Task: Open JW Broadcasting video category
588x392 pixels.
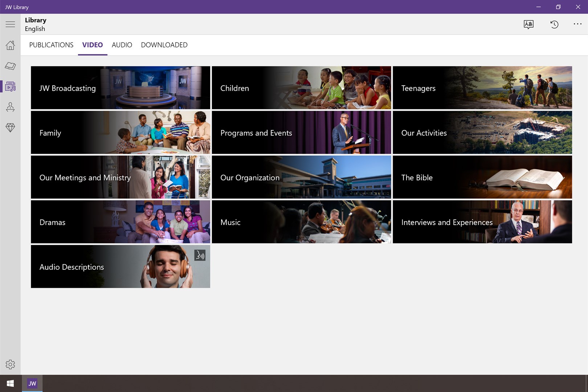Action: point(121,88)
